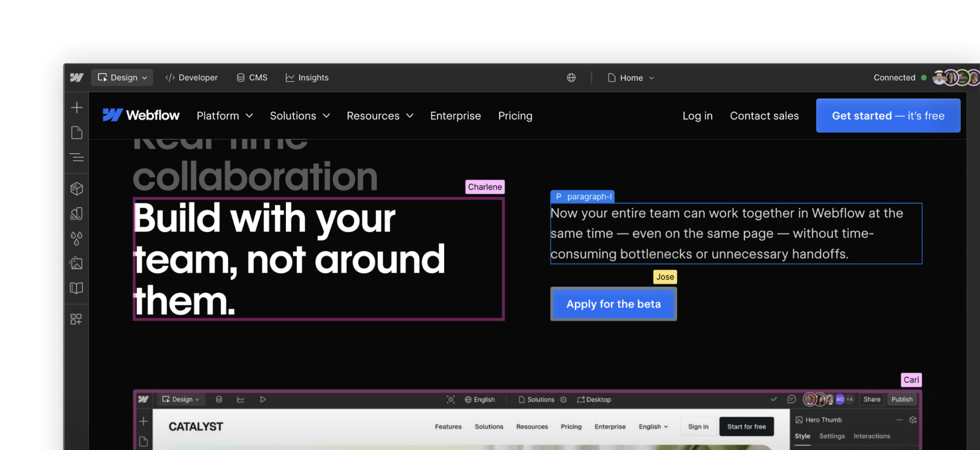Open the Design mode dropdown in top toolbar
Screen dimensions: 980x450
point(122,78)
